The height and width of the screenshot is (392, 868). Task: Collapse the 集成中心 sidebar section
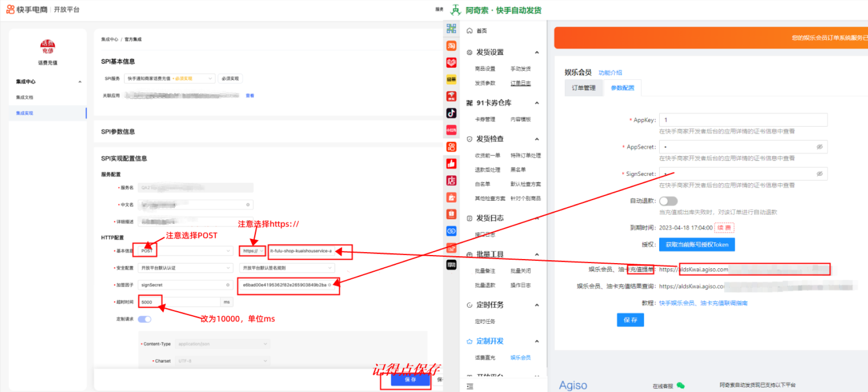tap(80, 82)
